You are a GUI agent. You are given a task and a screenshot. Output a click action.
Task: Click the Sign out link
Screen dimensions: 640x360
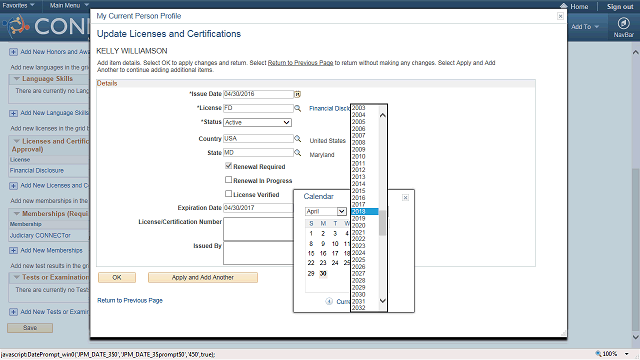[620, 7]
